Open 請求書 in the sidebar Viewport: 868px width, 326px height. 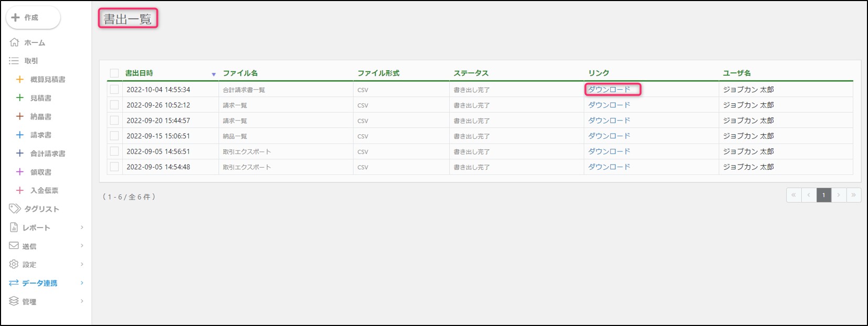click(41, 135)
